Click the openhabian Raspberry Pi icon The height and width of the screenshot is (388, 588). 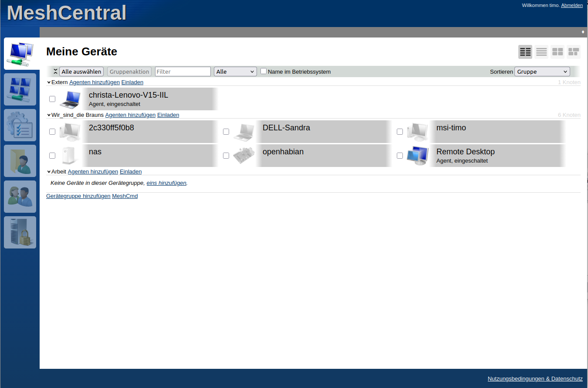pyautogui.click(x=243, y=156)
